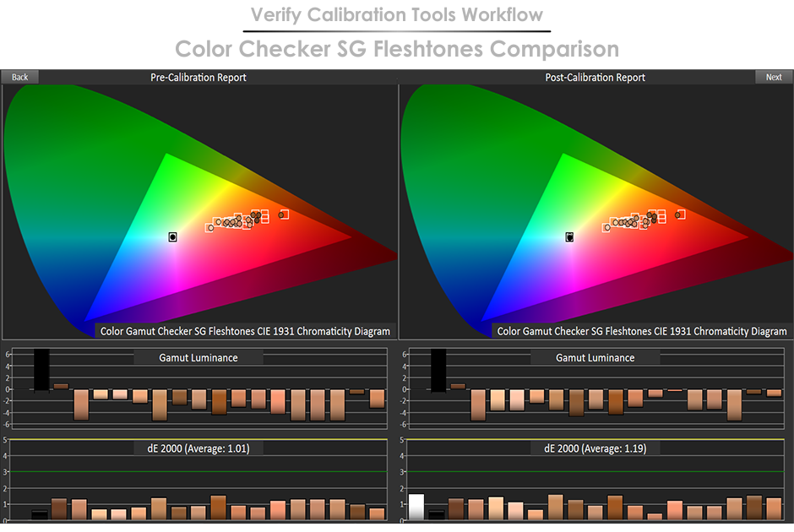
Task: Click rightmost fleshtone point in pre-calibration diagram
Action: tap(281, 215)
